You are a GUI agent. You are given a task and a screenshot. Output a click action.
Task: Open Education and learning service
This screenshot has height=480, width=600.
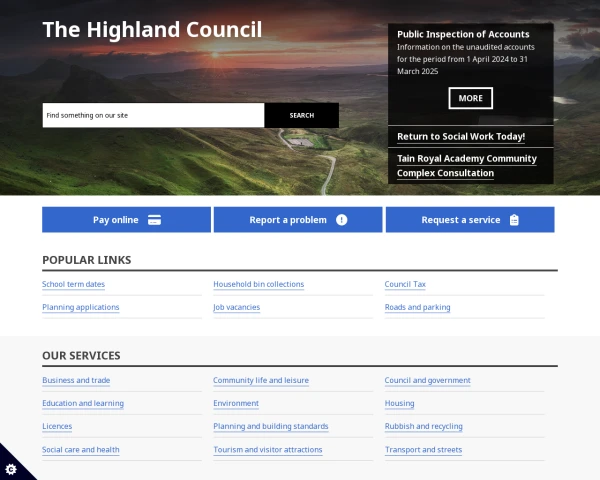[83, 403]
